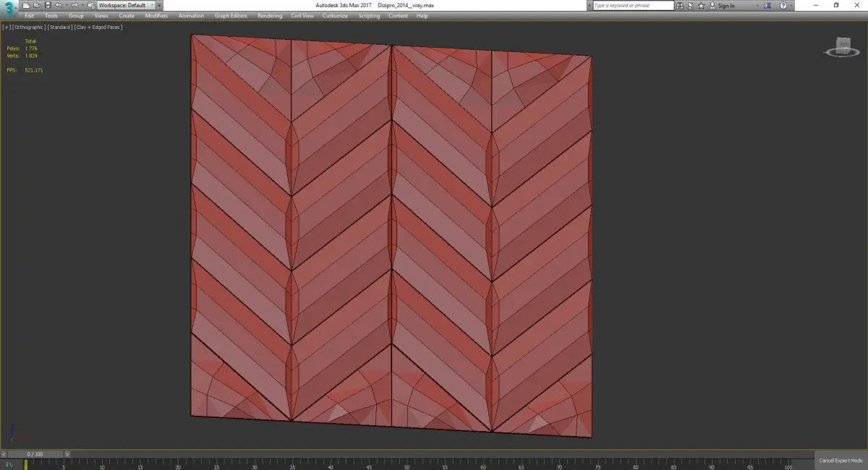This screenshot has width=868, height=470.
Task: Expand the Undo history dropdown arrow
Action: point(67,5)
